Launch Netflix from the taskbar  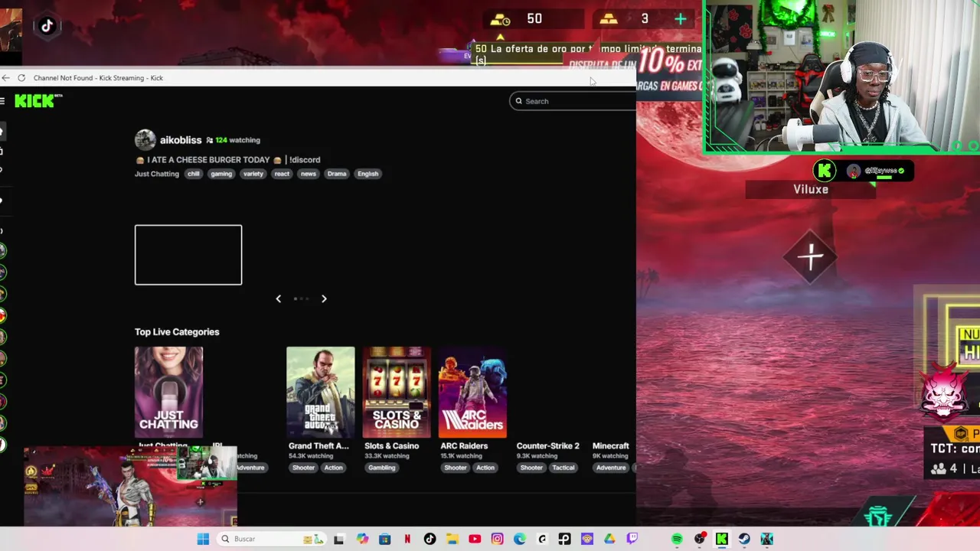point(407,539)
